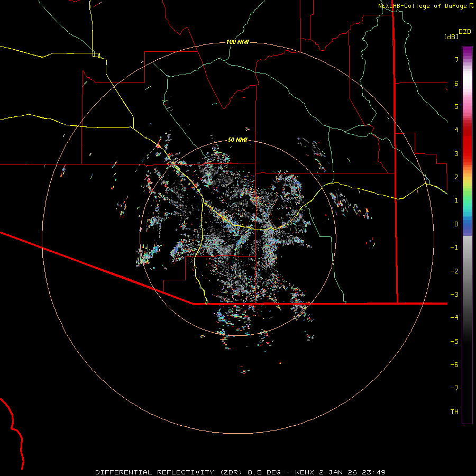Click the KEMX radar site identifier
Screen dimensions: 476x476
tap(305, 472)
